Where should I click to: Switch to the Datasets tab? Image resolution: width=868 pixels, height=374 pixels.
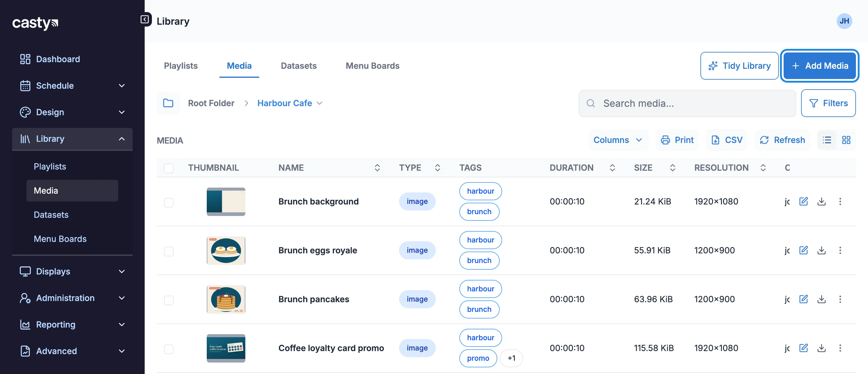pyautogui.click(x=299, y=66)
